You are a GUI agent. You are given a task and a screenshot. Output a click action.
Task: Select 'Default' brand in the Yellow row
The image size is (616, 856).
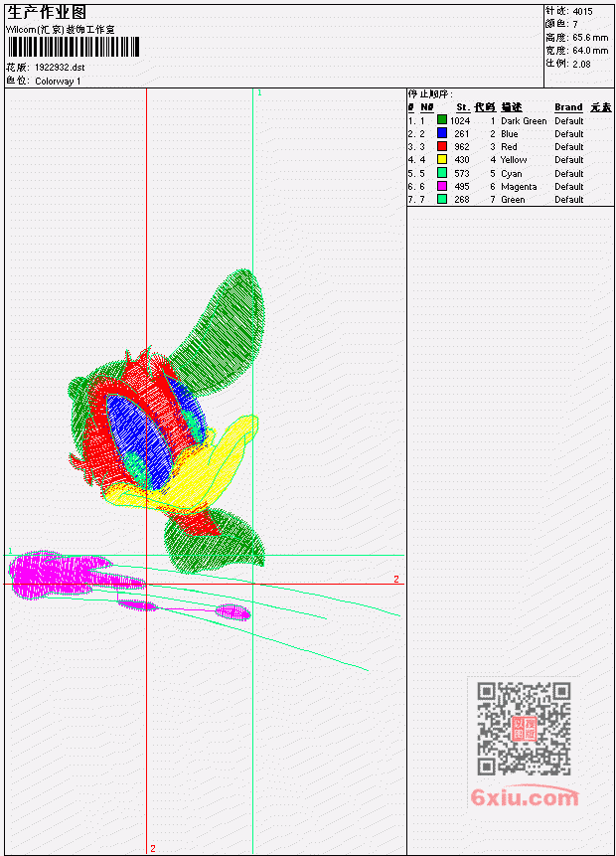(569, 160)
